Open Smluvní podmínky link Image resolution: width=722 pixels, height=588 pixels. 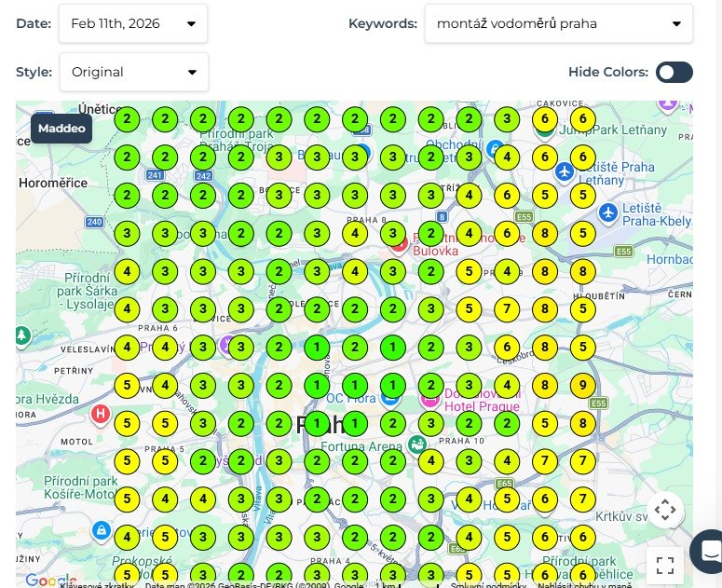[488, 585]
